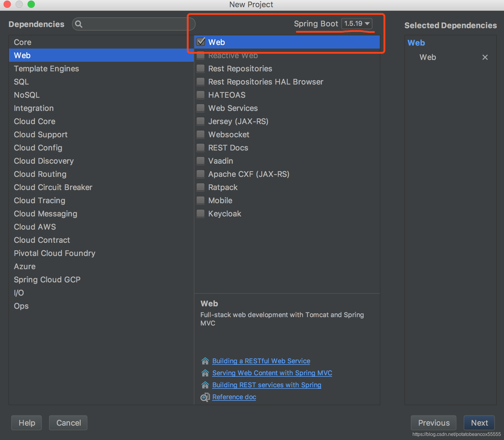504x440 pixels.
Task: Select the Cloud Config category
Action: [x=101, y=148]
